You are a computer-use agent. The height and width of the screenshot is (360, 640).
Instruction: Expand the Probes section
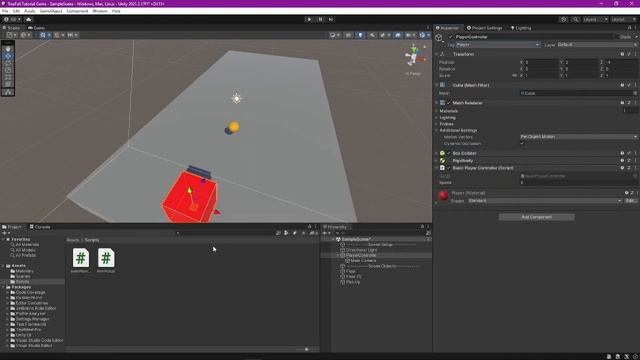click(x=437, y=124)
